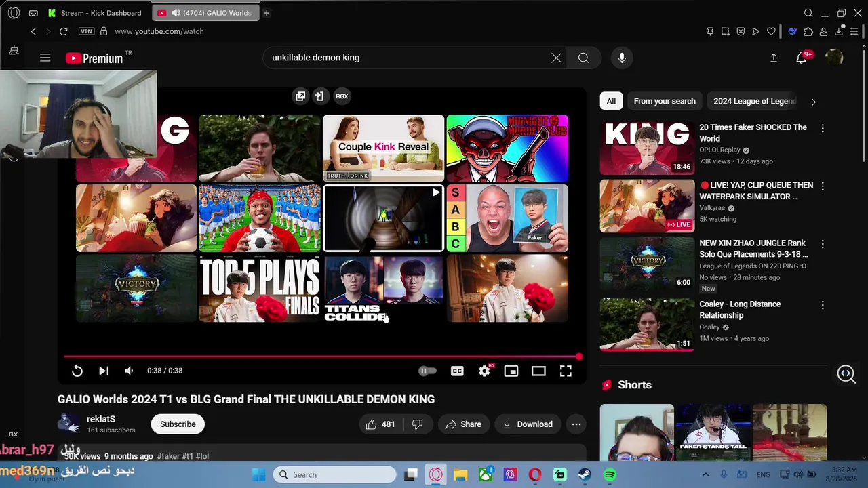
Task: Toggle the VPN badge in address bar
Action: [86, 31]
